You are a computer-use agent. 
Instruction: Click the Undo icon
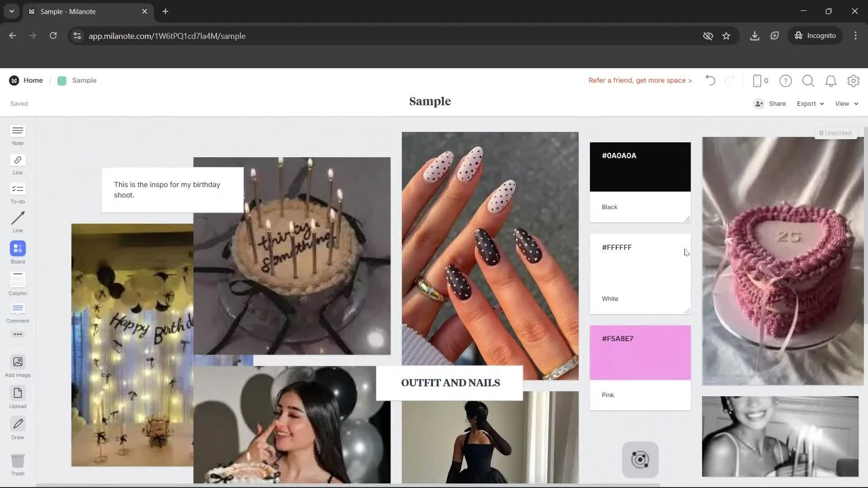(710, 80)
